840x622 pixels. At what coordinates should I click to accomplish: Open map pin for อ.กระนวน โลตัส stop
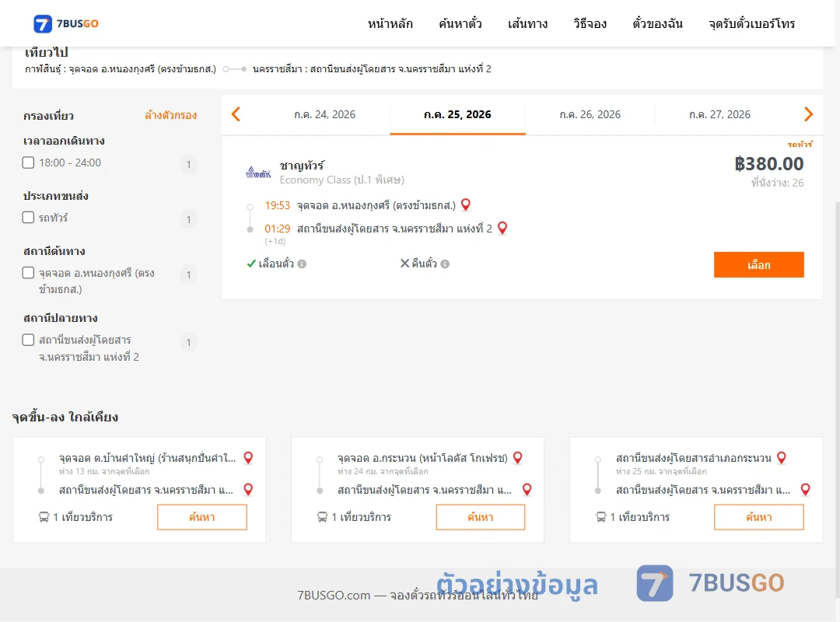pos(518,457)
